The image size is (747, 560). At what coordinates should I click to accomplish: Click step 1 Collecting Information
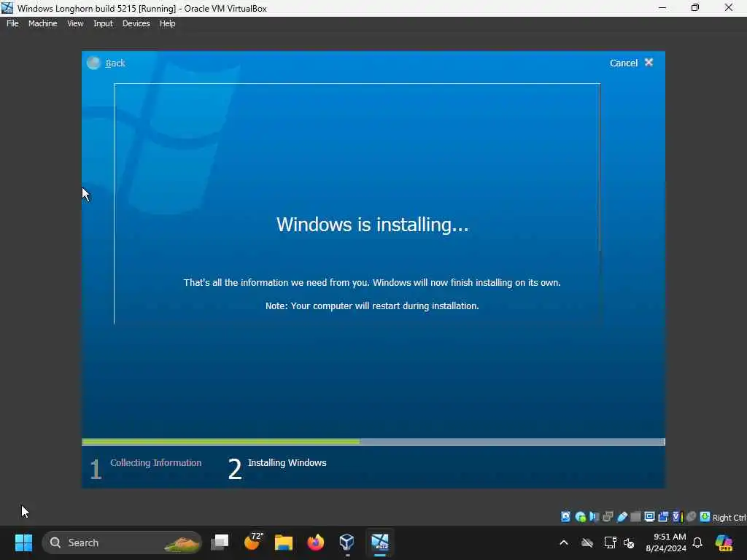click(146, 467)
